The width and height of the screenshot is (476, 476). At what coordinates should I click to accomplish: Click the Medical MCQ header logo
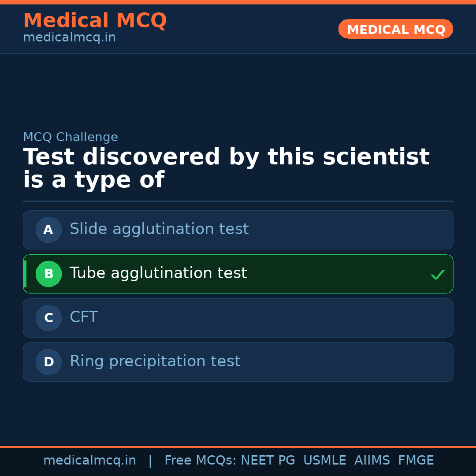[95, 20]
